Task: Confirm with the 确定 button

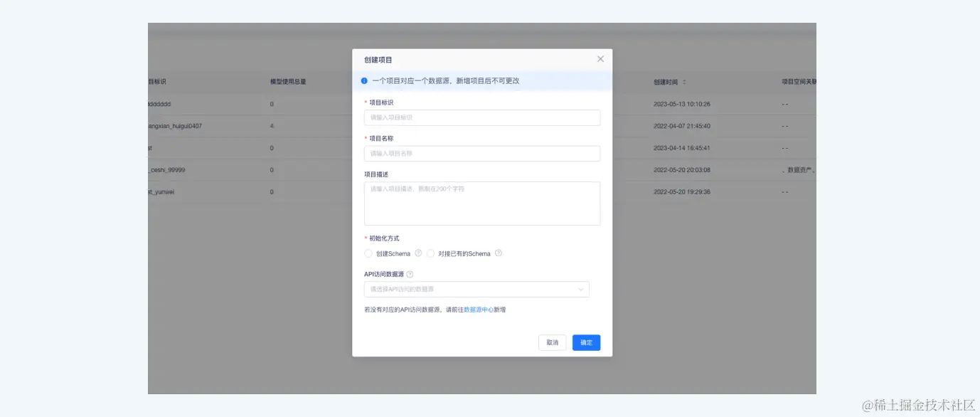Action: 587,342
